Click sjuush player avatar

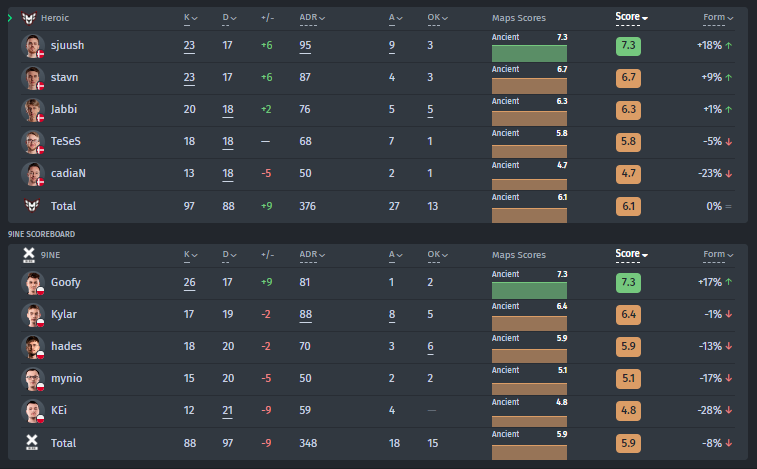pyautogui.click(x=33, y=46)
